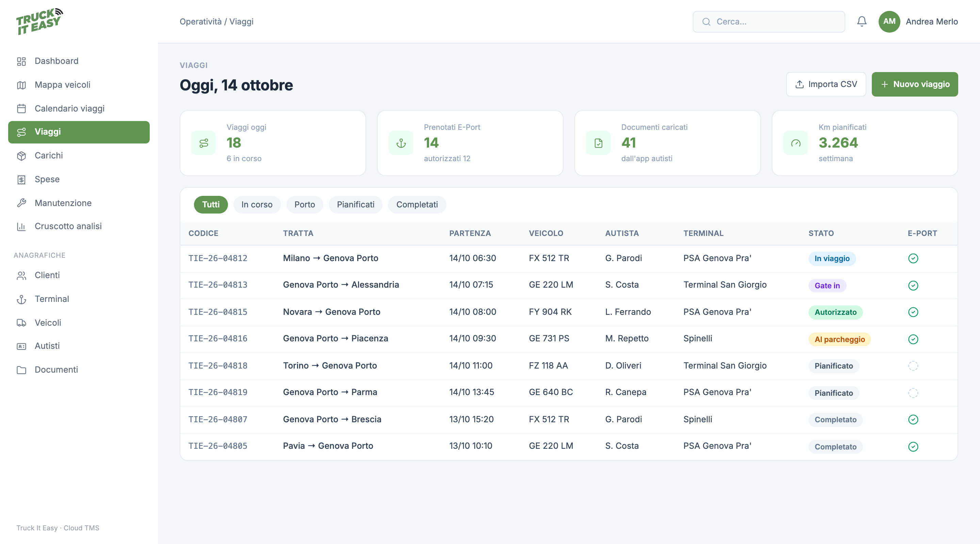Switch to the Porto filter
This screenshot has width=980, height=544.
coord(304,205)
